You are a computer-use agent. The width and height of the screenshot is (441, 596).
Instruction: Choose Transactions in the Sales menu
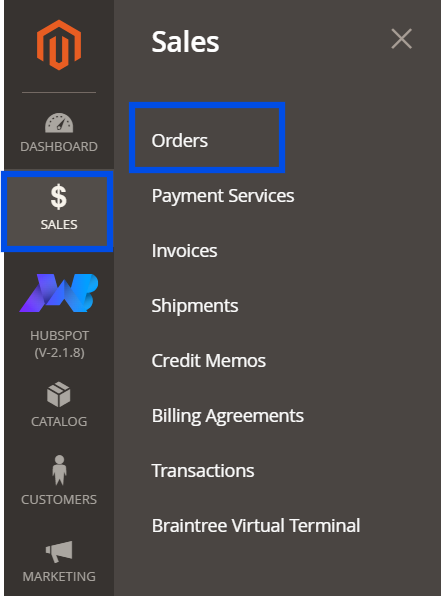[203, 471]
